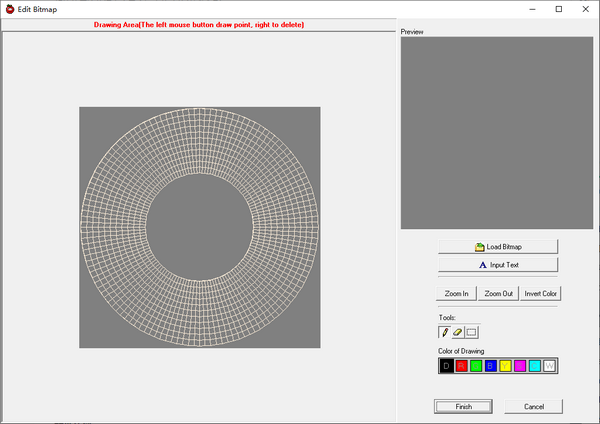The image size is (600, 424).
Task: Select the pencil drawing tool
Action: coord(445,331)
